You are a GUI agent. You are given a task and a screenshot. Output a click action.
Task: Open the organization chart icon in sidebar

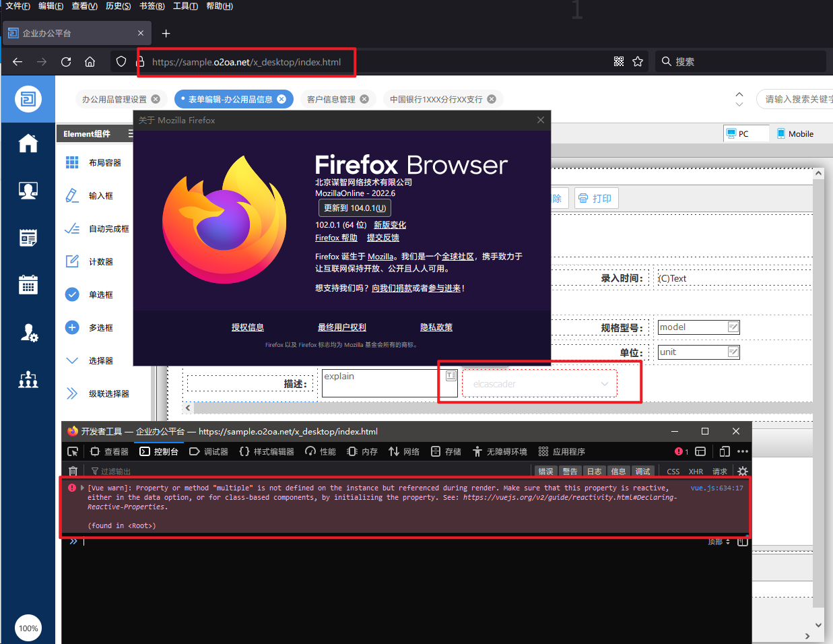coord(28,380)
